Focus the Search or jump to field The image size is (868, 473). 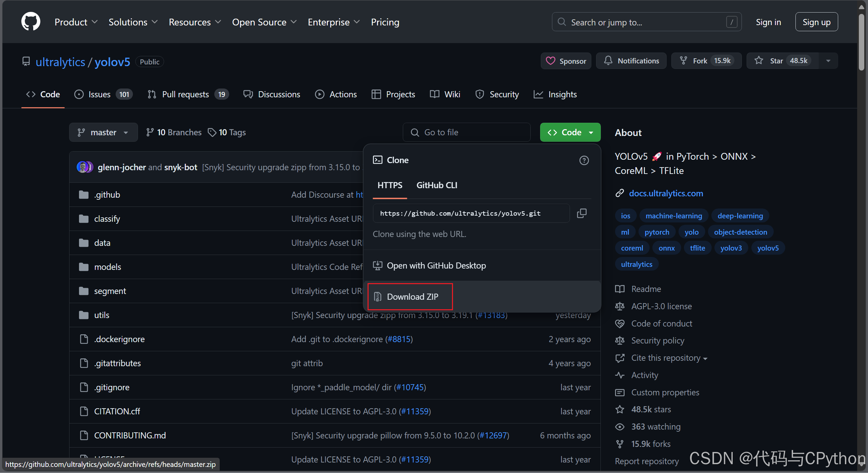647,22
